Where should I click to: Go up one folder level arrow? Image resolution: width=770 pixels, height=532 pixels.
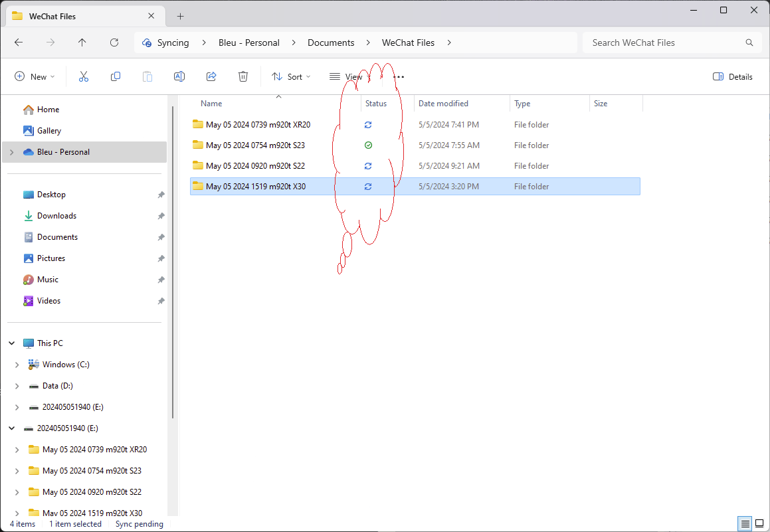point(82,43)
